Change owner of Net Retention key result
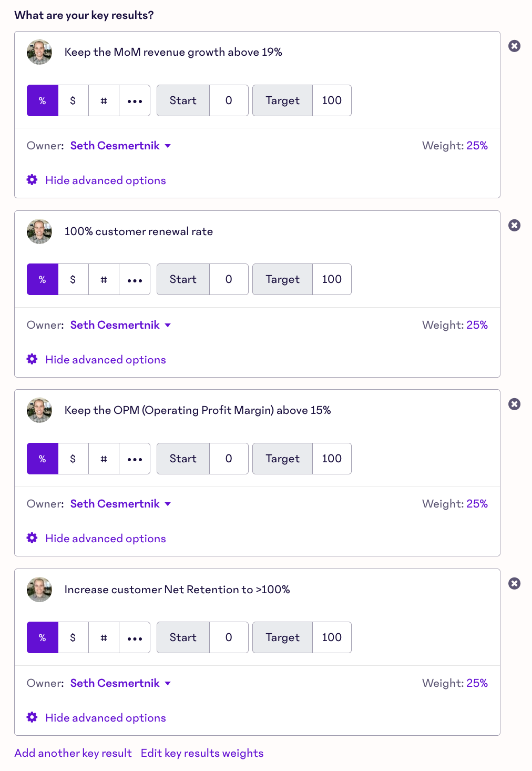Viewport: 532px width, 771px height. (x=120, y=684)
